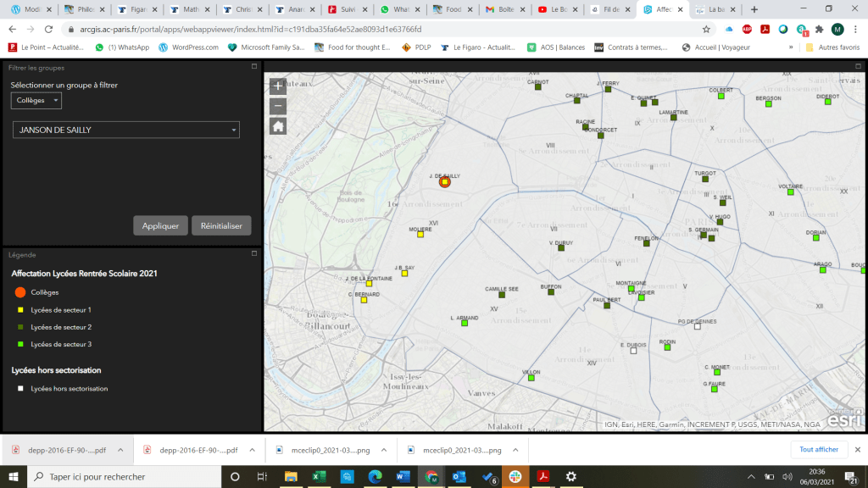The height and width of the screenshot is (488, 868).
Task: Switch to the WhatsApp browser tab
Action: click(x=396, y=9)
